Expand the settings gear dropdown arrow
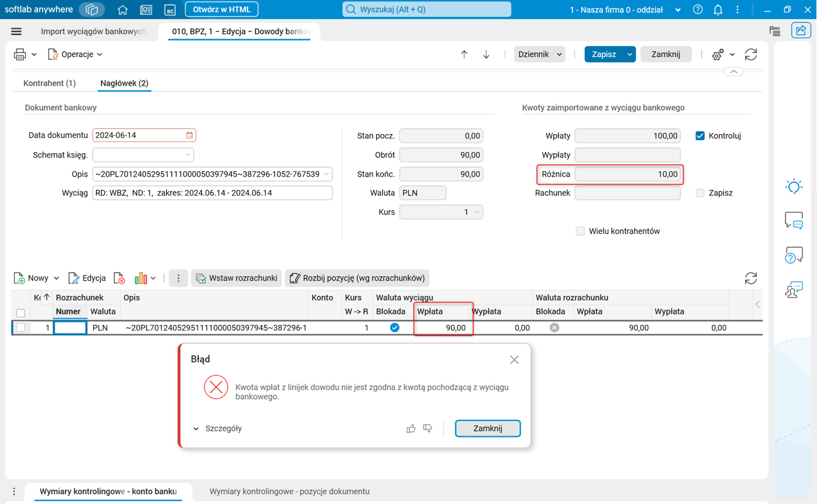The image size is (817, 504). (732, 55)
